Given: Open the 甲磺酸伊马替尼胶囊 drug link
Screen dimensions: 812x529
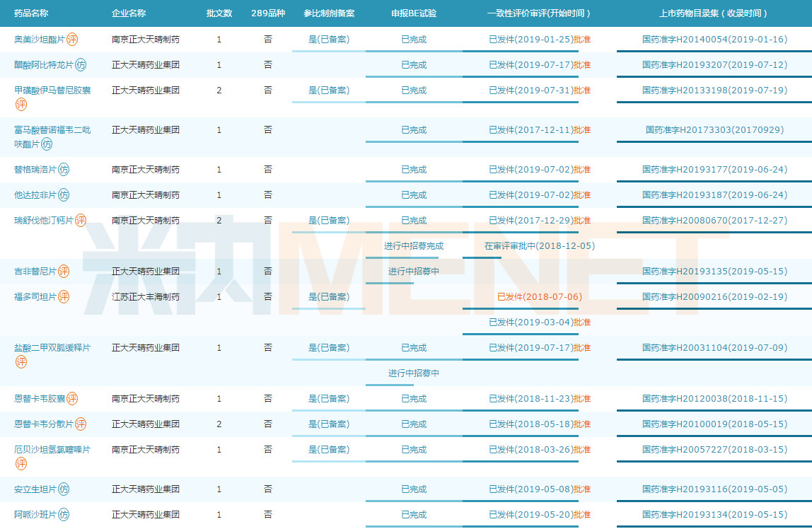Looking at the screenshot, I should tap(52, 90).
